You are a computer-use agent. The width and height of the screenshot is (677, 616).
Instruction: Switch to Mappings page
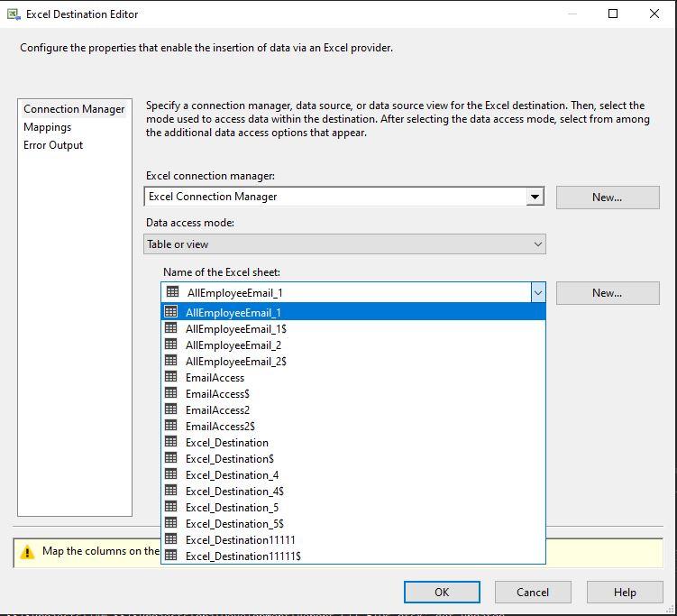tap(48, 127)
